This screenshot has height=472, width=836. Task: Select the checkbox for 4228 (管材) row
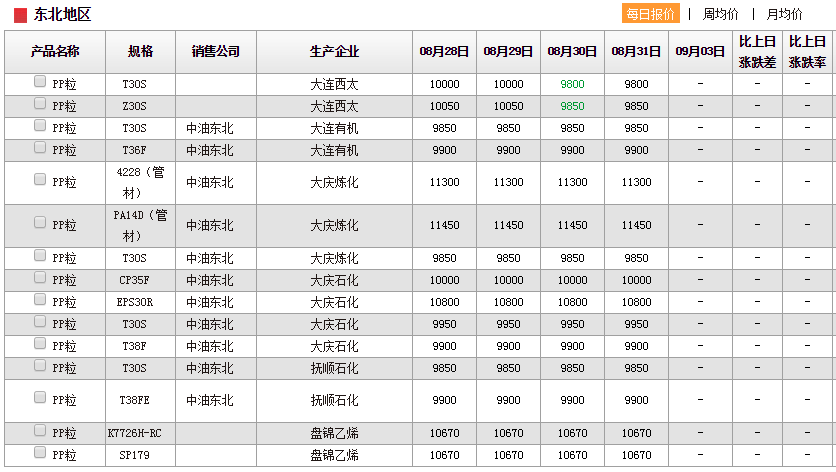click(40, 179)
